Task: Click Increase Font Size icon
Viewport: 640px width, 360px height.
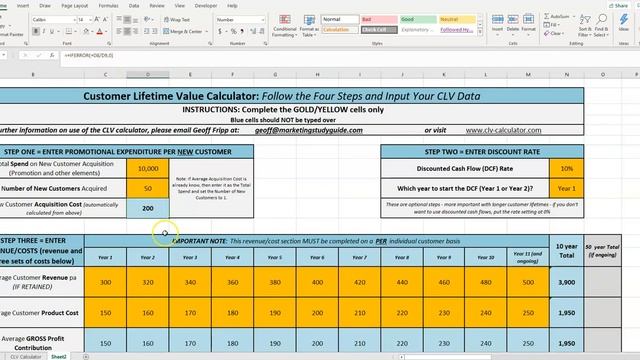Action: tap(97, 20)
